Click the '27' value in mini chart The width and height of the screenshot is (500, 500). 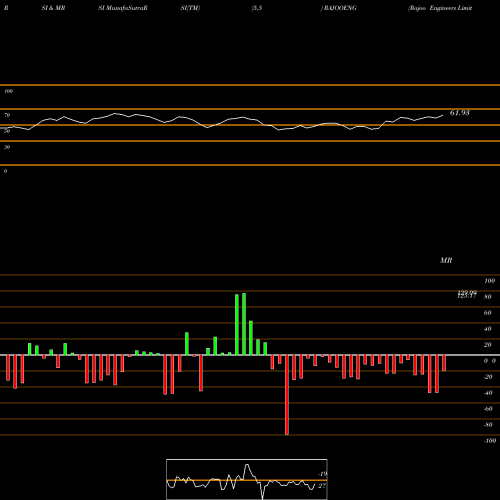coord(322,486)
